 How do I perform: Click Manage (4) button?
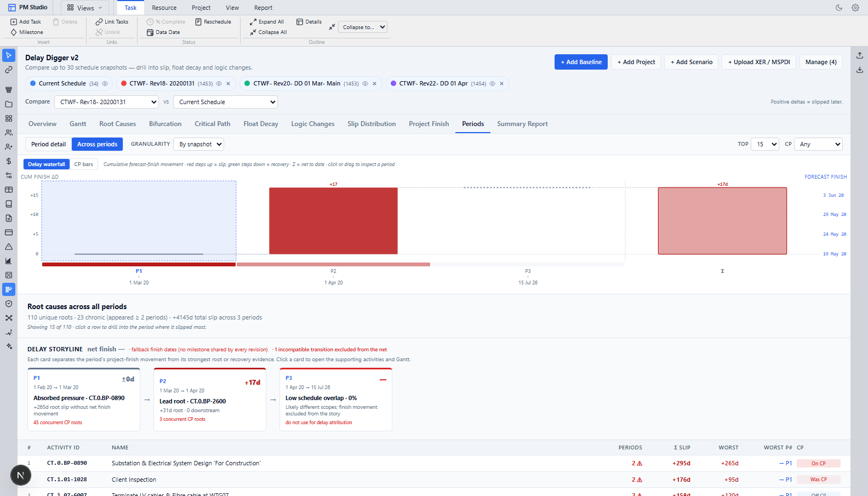click(821, 62)
